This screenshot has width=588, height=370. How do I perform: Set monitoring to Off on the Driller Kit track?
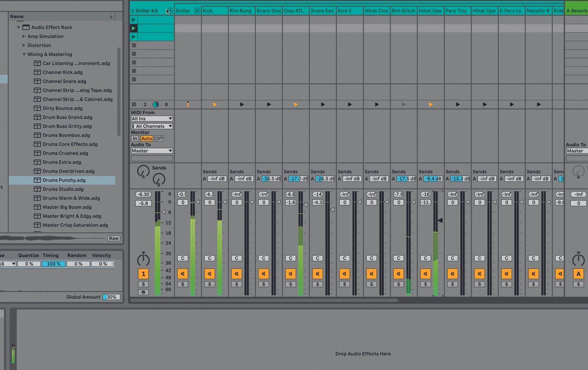point(159,138)
